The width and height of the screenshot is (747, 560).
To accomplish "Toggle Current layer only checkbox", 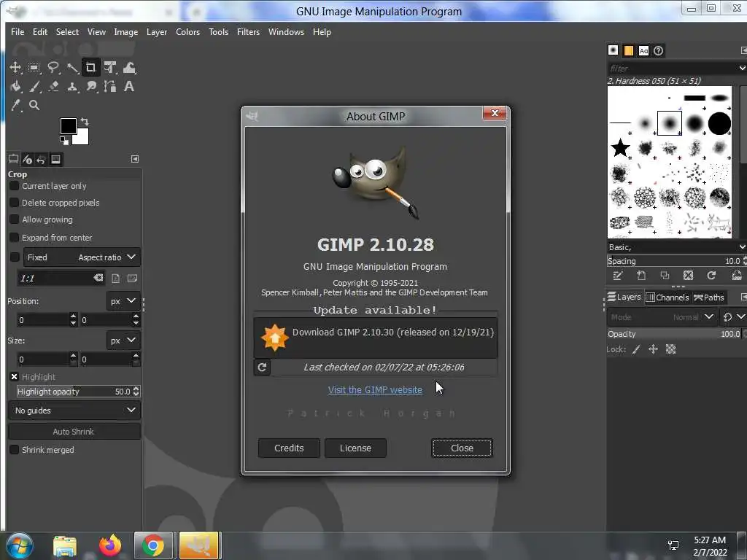I will (x=15, y=186).
